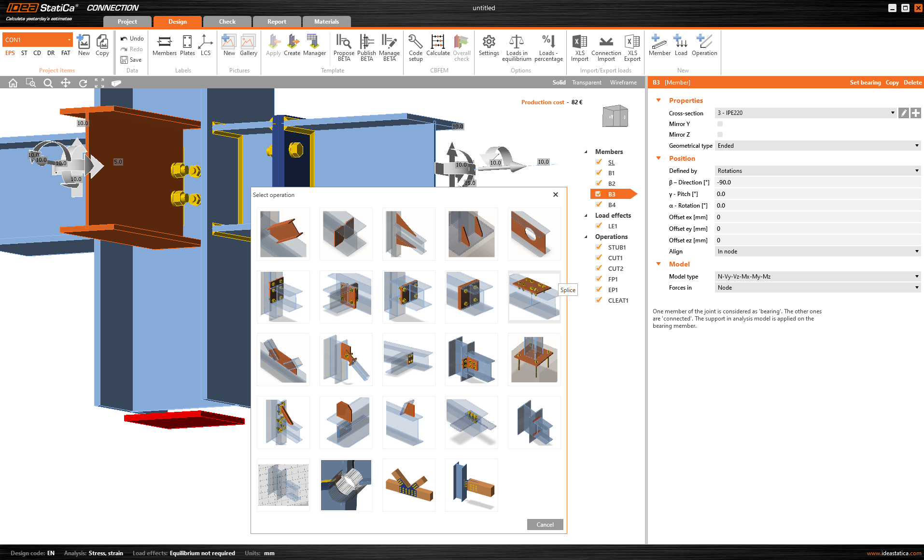
Task: Click the home view icon
Action: tap(13, 83)
